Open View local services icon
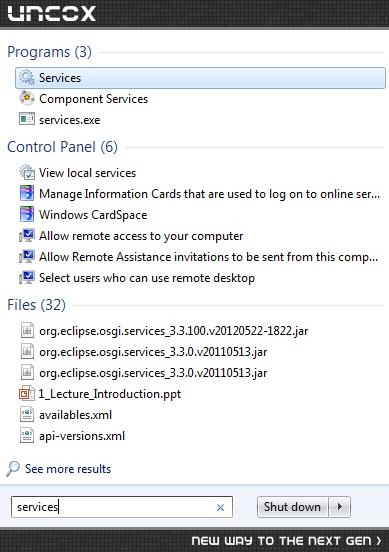The width and height of the screenshot is (389, 552). click(27, 172)
